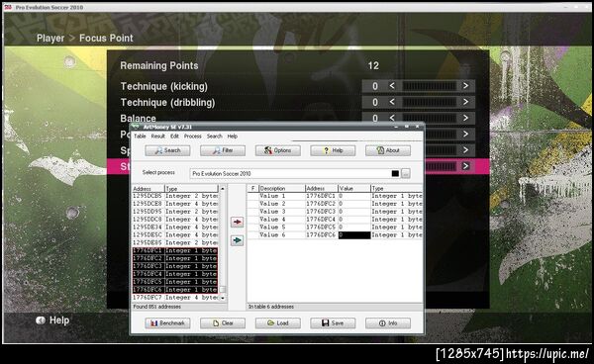Open the Result menu
This screenshot has width=594, height=364.
click(x=158, y=136)
